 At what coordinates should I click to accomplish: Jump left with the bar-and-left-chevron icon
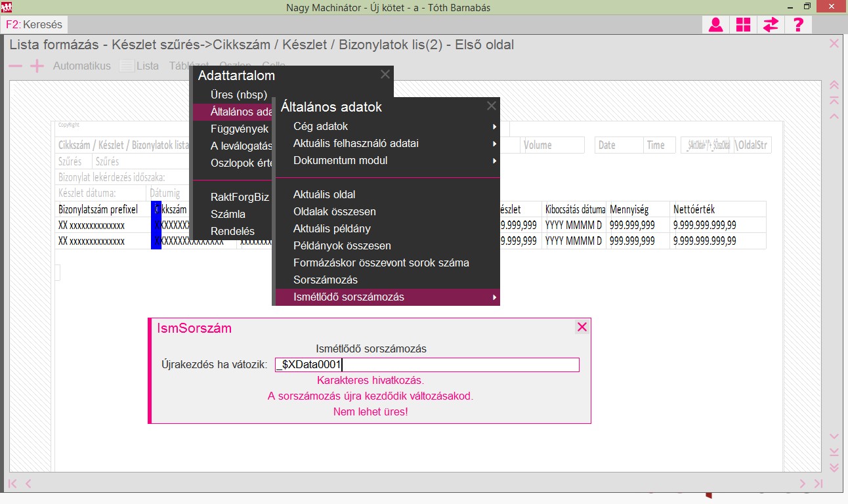12,484
